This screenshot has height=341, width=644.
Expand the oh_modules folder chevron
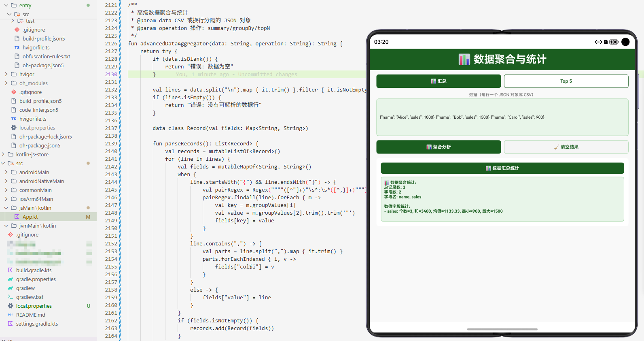(6, 83)
